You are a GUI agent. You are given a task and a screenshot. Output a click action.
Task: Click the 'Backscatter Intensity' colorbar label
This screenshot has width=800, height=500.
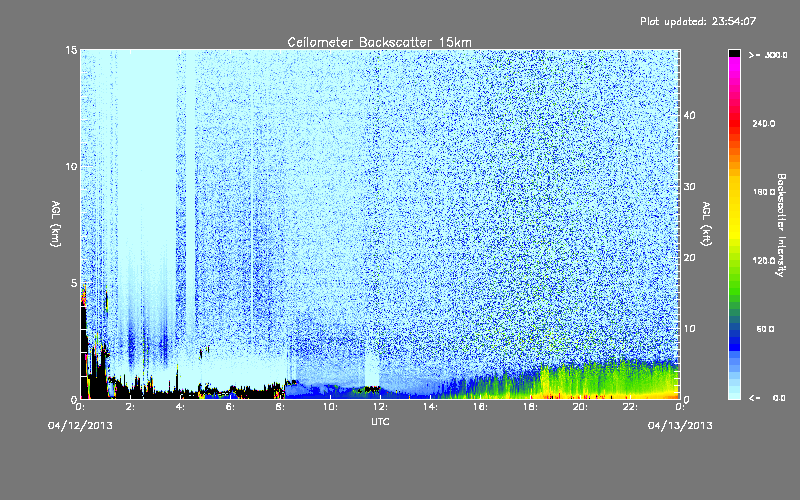[781, 225]
